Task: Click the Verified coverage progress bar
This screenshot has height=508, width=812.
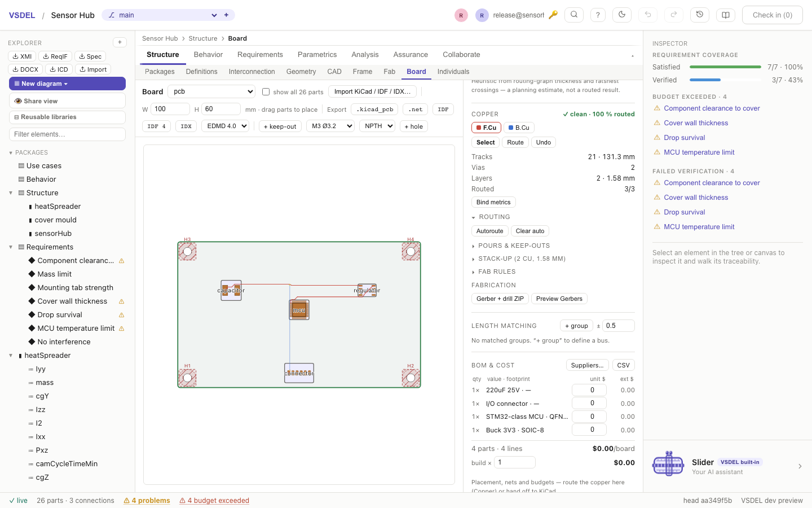Action: pos(725,80)
